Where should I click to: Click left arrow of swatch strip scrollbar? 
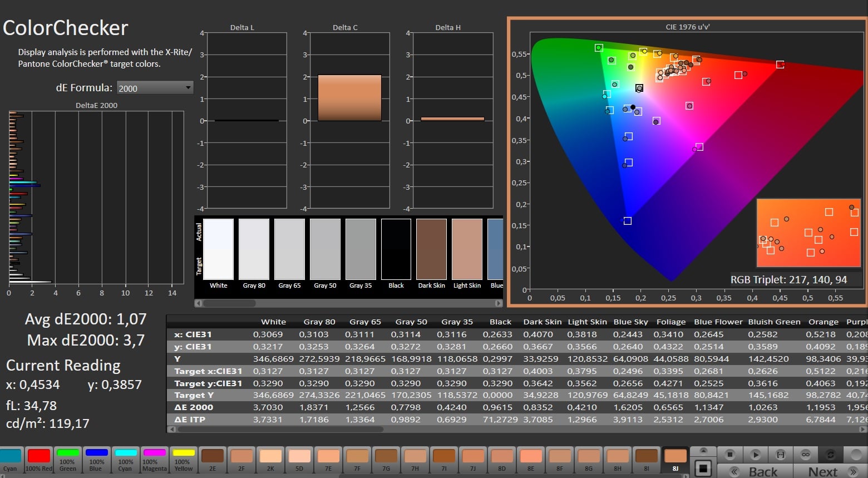tap(198, 303)
